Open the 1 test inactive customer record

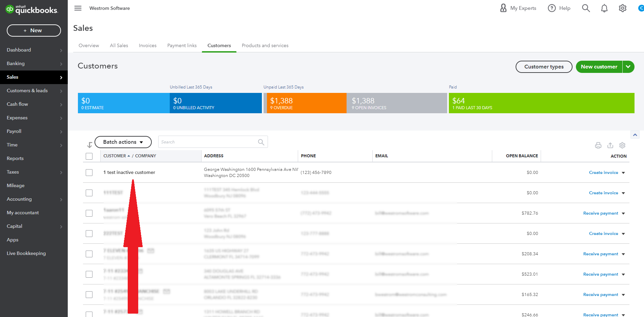click(x=129, y=172)
